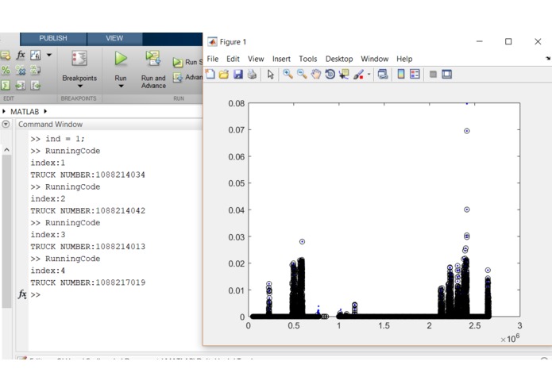Save figure with floppy disk icon

pyautogui.click(x=238, y=74)
